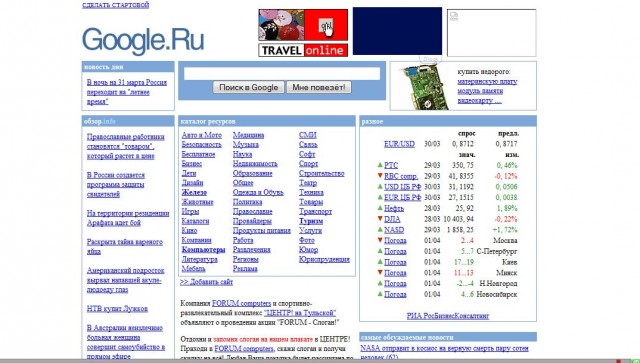Open the НТВ Лужков news link

point(117,309)
